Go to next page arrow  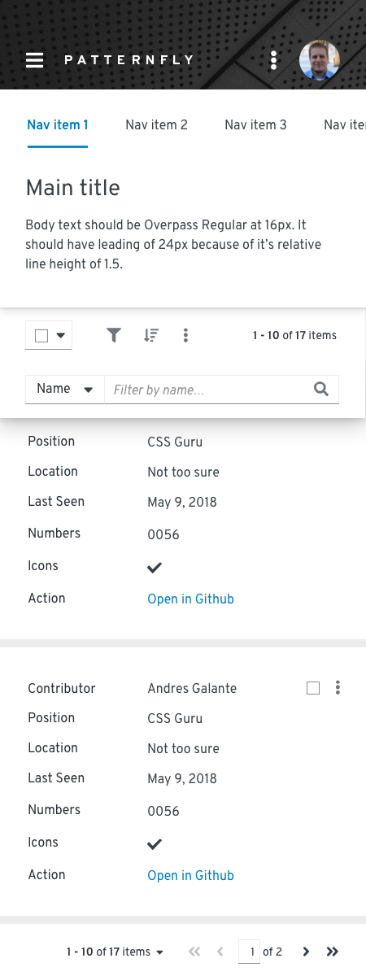(x=306, y=952)
